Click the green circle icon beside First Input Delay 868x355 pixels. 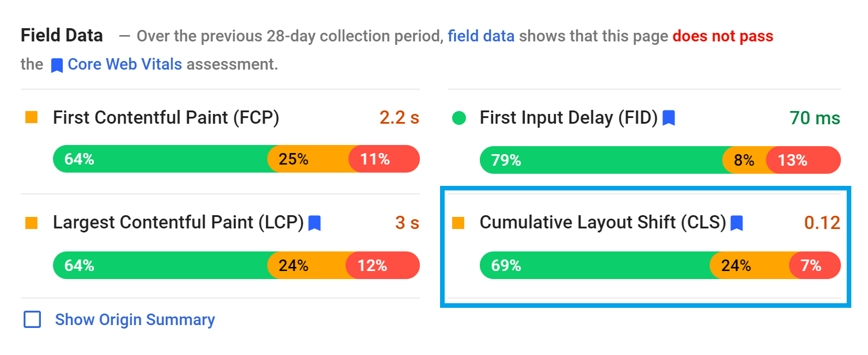pos(459,117)
